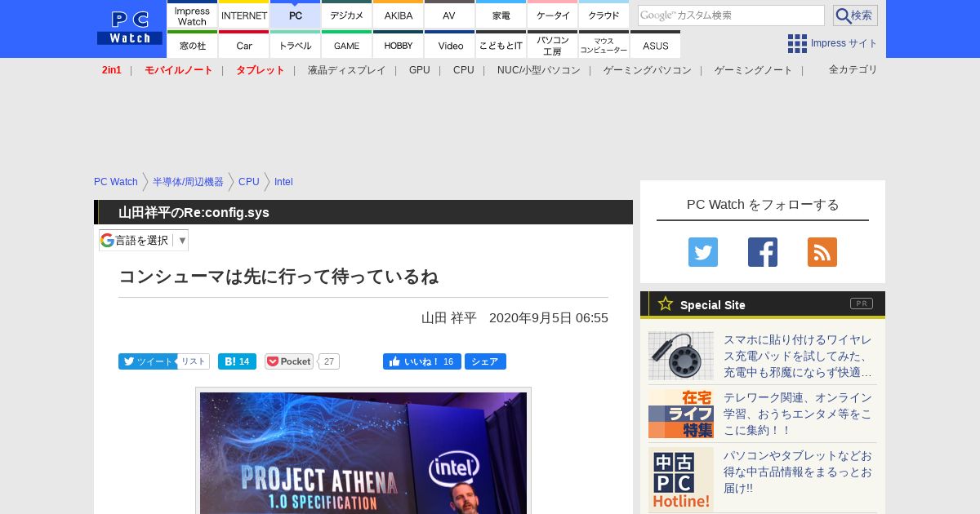The width and height of the screenshot is (980, 514).
Task: Open the Twitter follow icon
Action: 703,252
